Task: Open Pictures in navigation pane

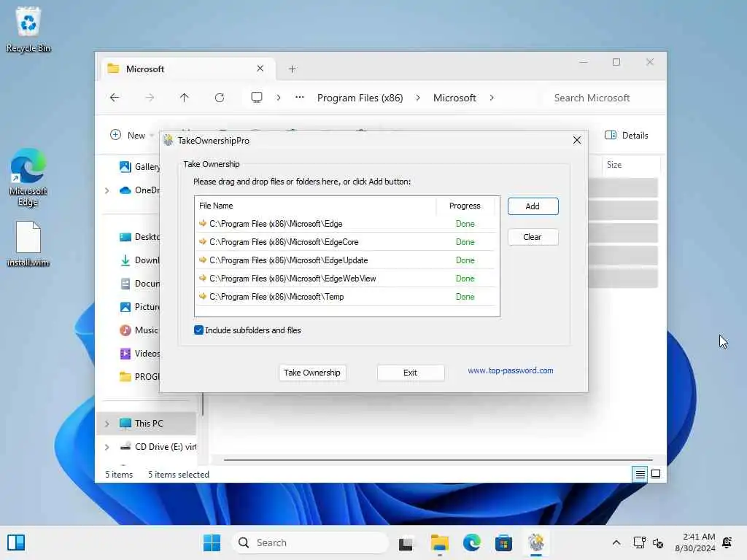Action: [x=139, y=307]
